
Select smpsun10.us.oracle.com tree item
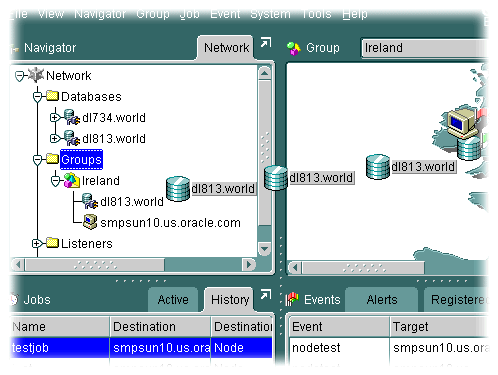coord(170,223)
